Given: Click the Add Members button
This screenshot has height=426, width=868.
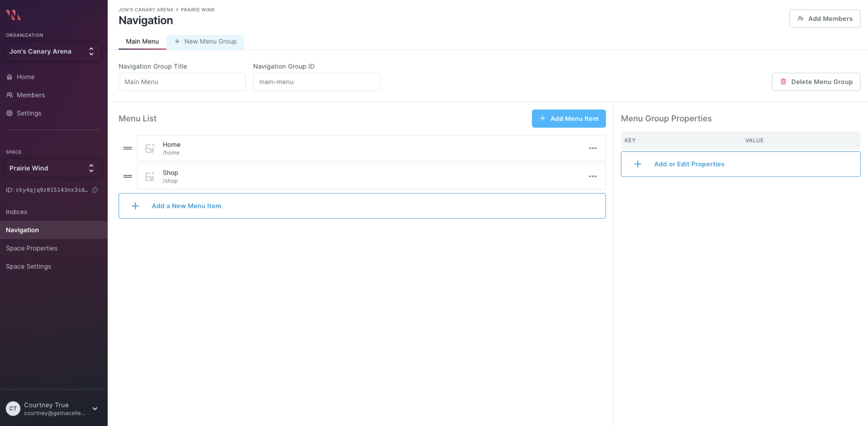Looking at the screenshot, I should click(x=824, y=19).
